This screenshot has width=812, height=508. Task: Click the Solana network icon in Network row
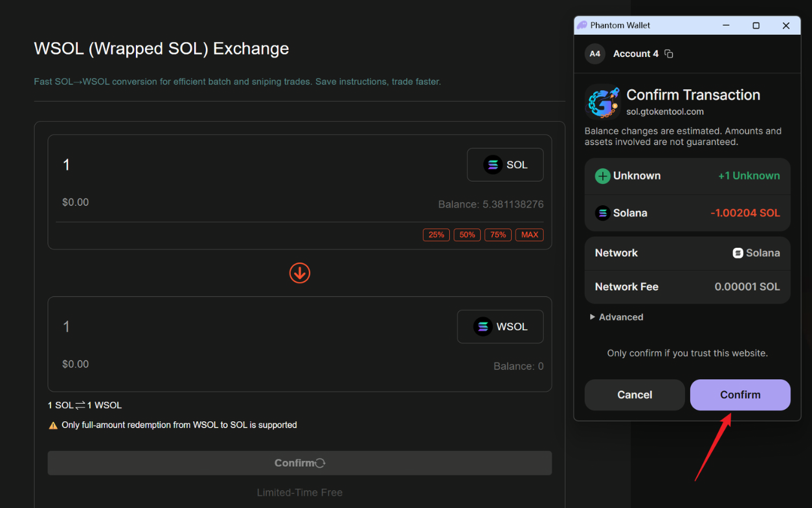(x=737, y=252)
